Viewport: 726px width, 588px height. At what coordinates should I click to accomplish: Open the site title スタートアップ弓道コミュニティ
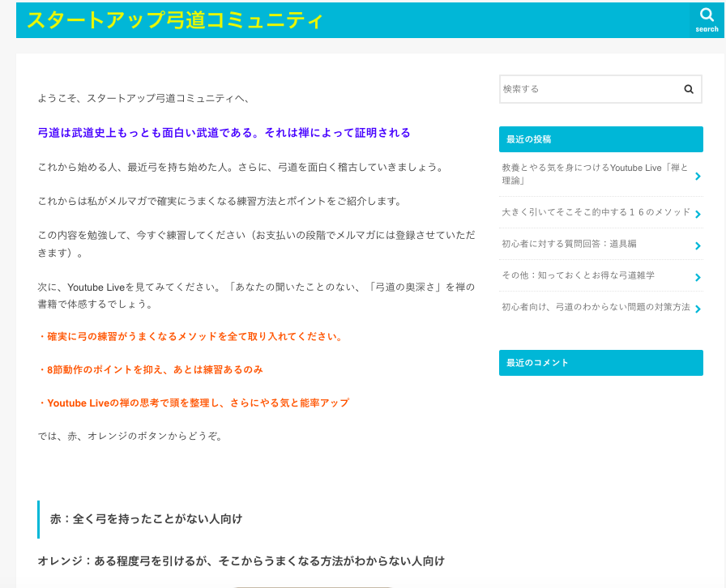(174, 20)
